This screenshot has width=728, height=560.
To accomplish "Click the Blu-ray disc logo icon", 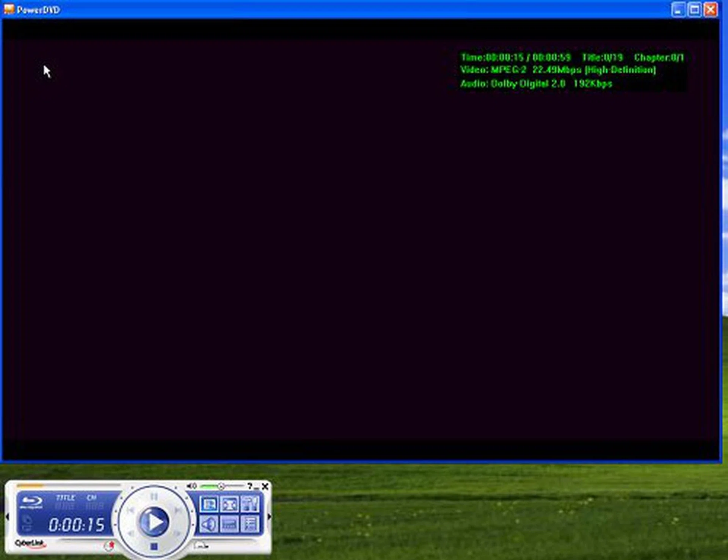I will 31,502.
